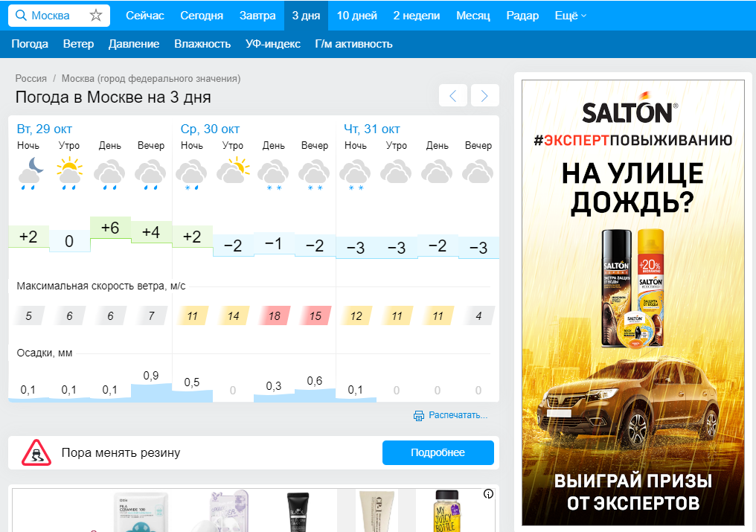Open the Давление section

[x=134, y=44]
